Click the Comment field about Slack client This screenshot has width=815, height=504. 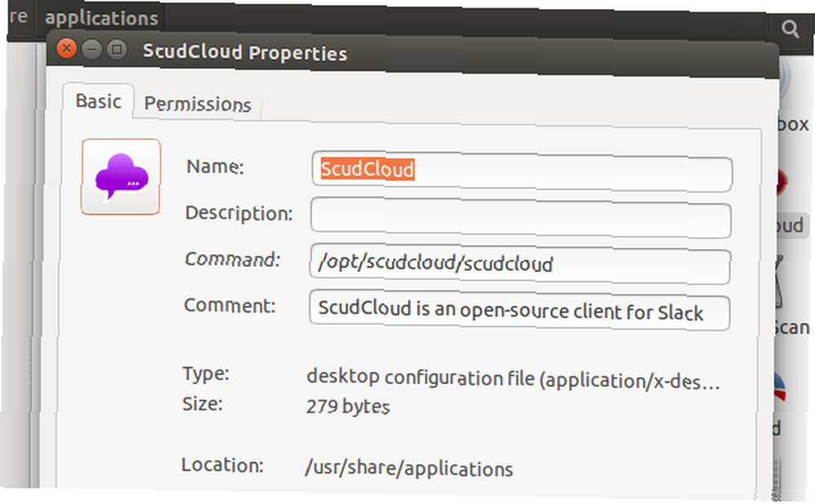click(520, 310)
